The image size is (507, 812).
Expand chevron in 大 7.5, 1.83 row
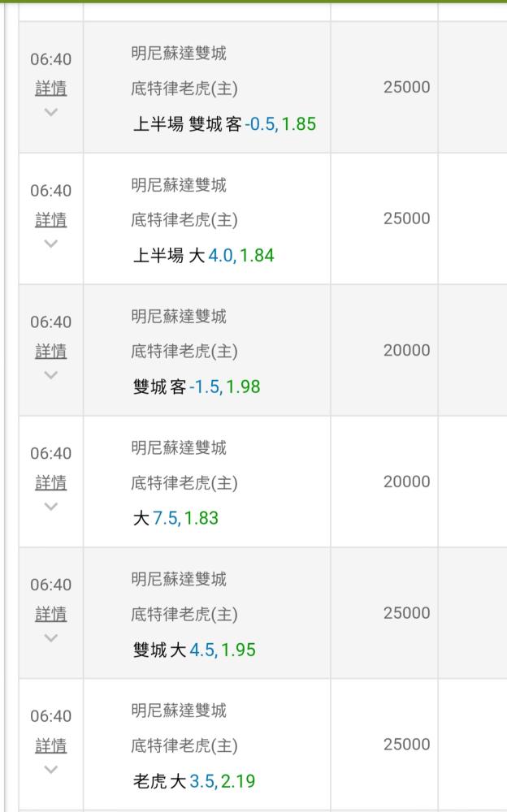pyautogui.click(x=51, y=507)
